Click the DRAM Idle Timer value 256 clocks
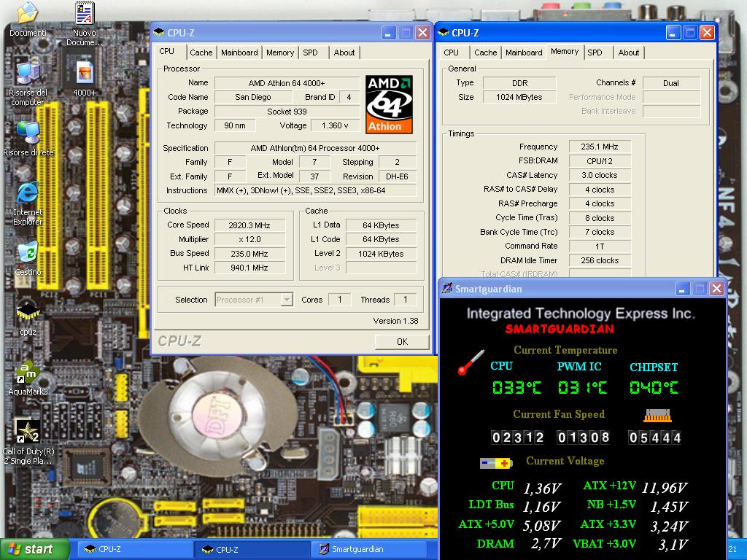Image resolution: width=747 pixels, height=560 pixels. tap(600, 260)
